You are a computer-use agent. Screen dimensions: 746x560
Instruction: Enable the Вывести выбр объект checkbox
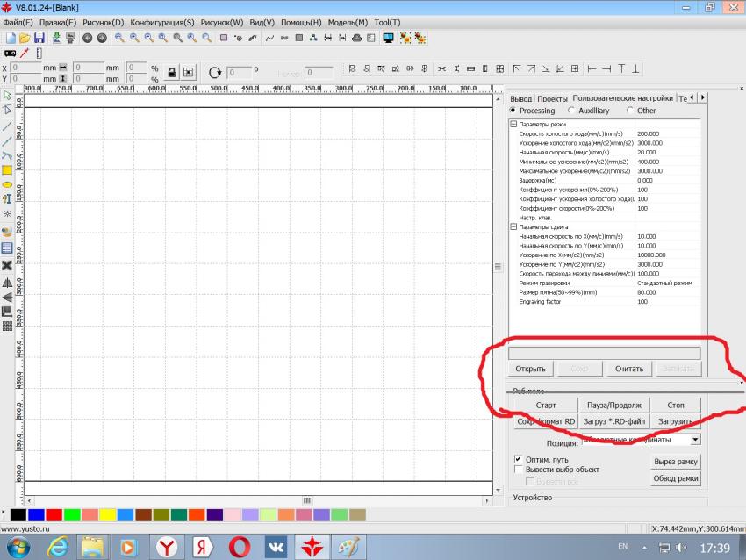518,470
